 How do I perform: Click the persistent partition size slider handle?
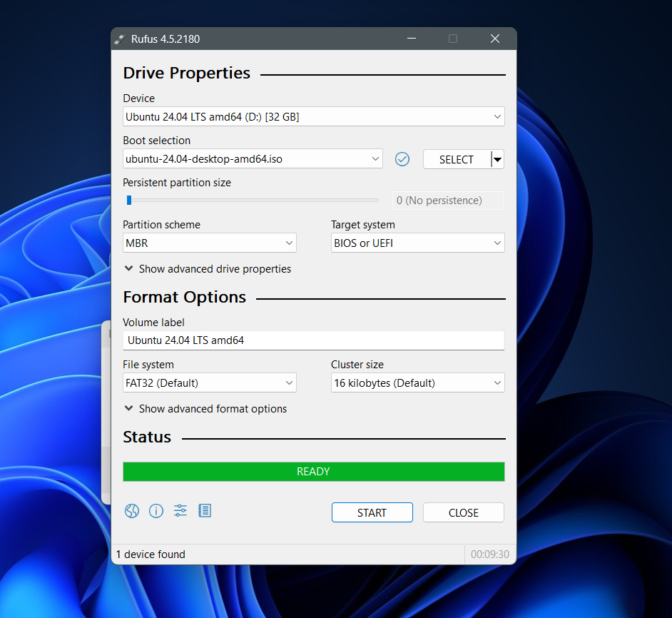(x=129, y=201)
